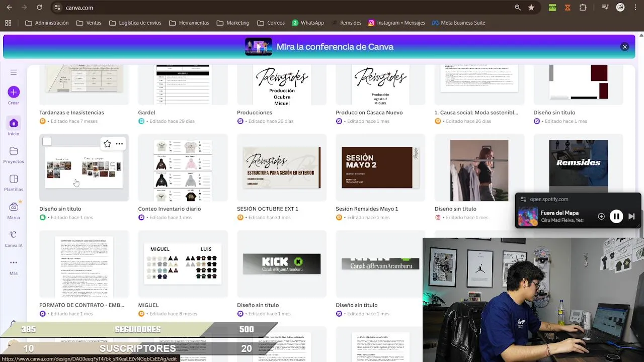
Task: Open the Correos bookmark folder
Action: point(271,23)
